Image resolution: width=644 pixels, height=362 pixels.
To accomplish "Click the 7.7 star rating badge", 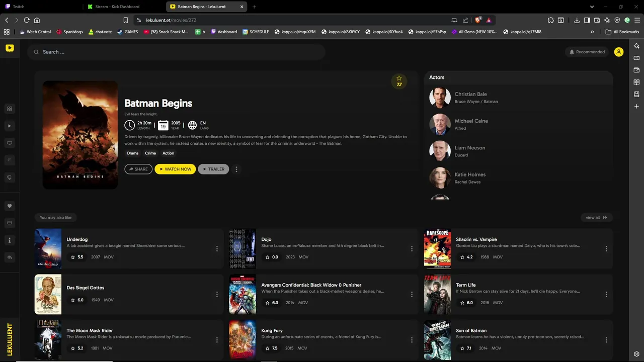I will click(x=399, y=81).
